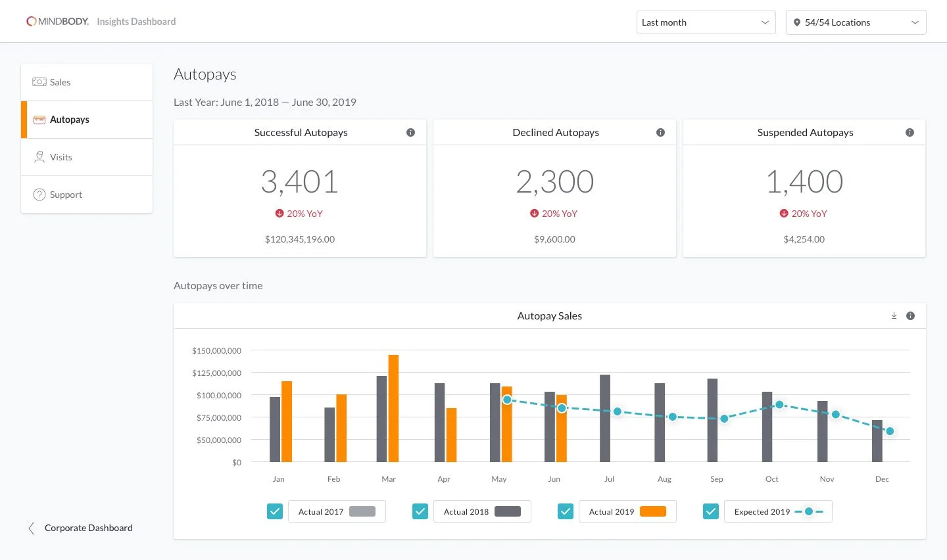
Task: Click the light gray Actual 2017 color swatch
Action: click(362, 511)
